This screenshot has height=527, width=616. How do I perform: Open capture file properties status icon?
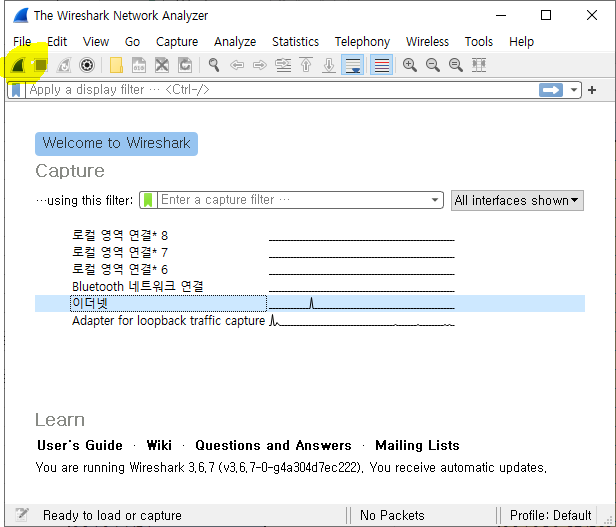point(22,514)
